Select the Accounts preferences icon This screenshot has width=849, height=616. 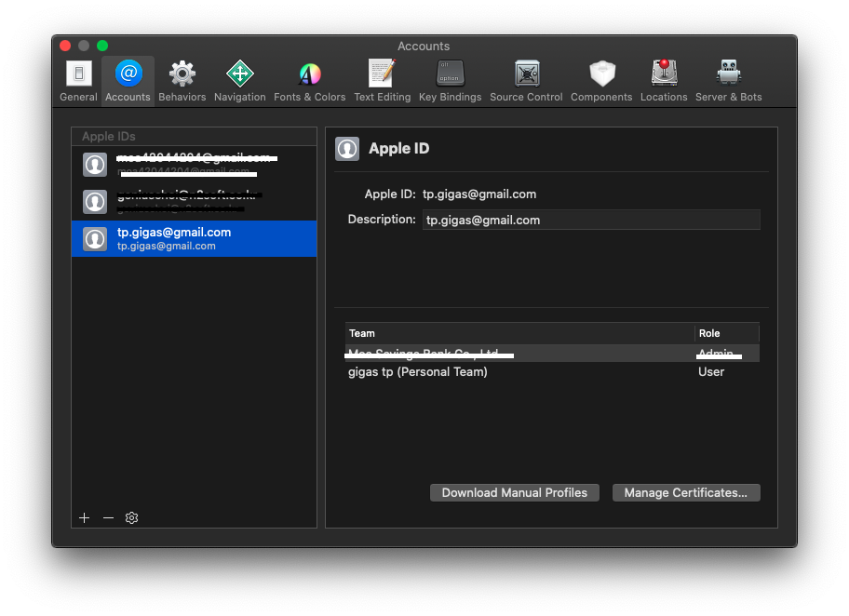point(128,81)
